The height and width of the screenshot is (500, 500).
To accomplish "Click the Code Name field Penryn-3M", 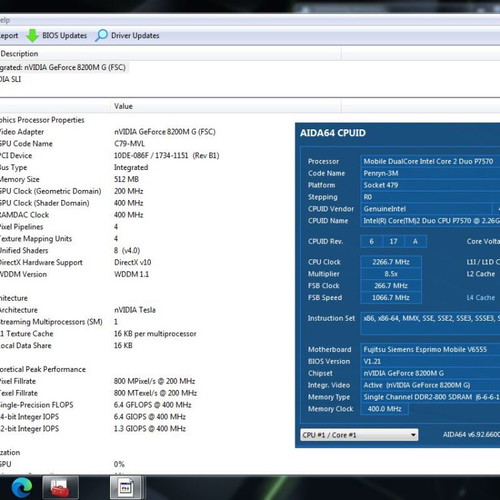I will point(430,173).
